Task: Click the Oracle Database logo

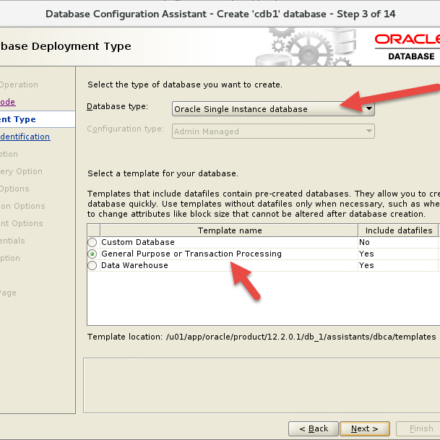Action: [407, 47]
